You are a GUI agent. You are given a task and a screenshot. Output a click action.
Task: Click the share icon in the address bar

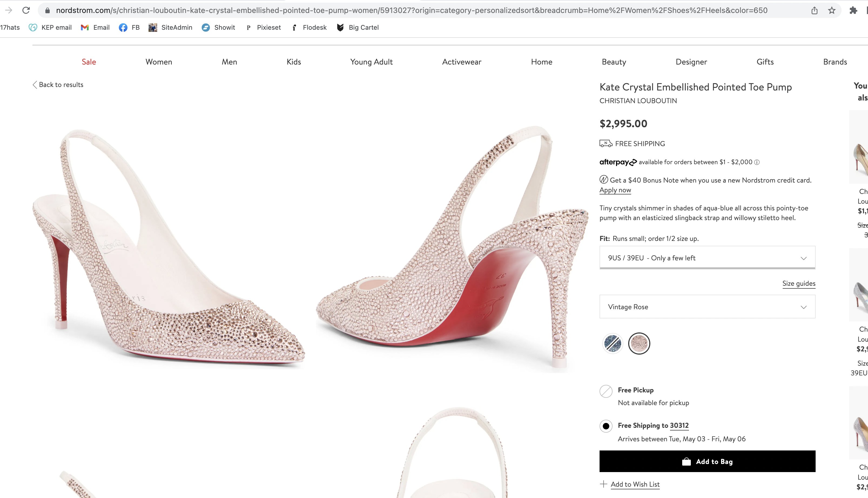point(815,10)
